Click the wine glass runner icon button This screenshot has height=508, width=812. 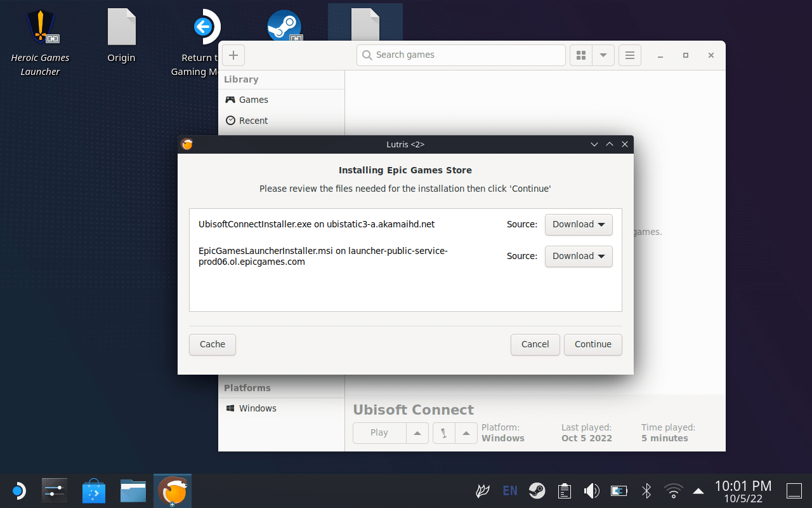(444, 433)
